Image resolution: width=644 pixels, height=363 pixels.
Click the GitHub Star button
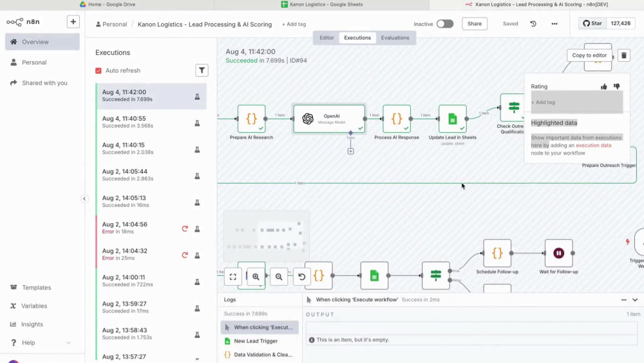click(x=592, y=23)
